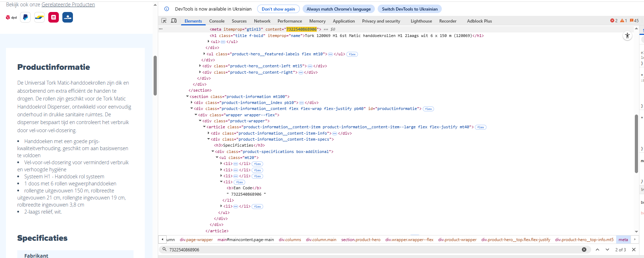This screenshot has width=644, height=258.
Task: Toggle flex badge on product-hero__featured-labels ul
Action: click(x=352, y=54)
